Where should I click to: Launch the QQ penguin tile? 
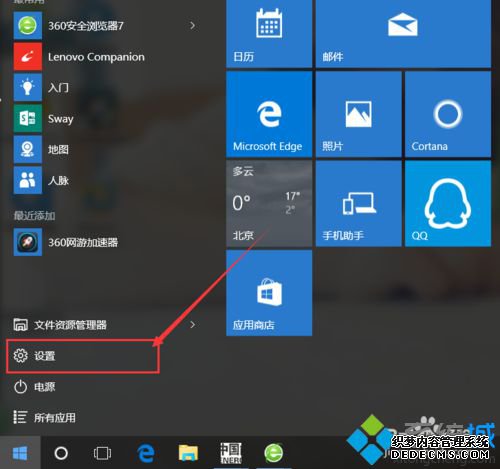[x=448, y=204]
